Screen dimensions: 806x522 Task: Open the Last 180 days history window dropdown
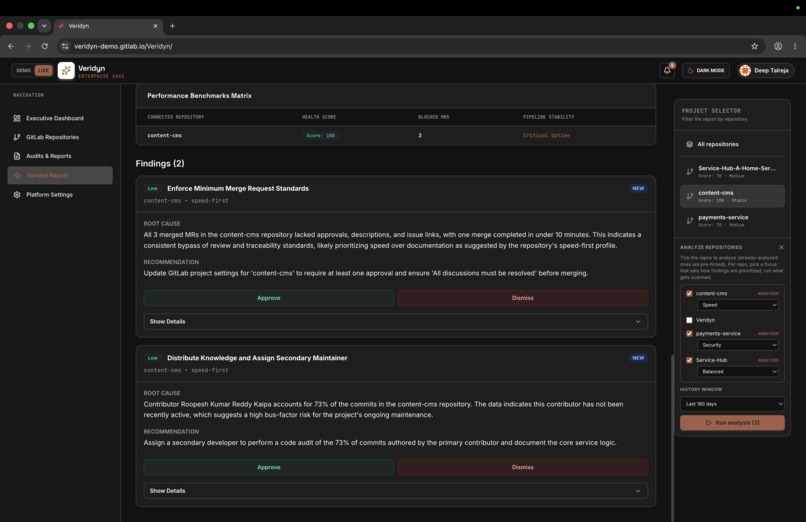(732, 404)
